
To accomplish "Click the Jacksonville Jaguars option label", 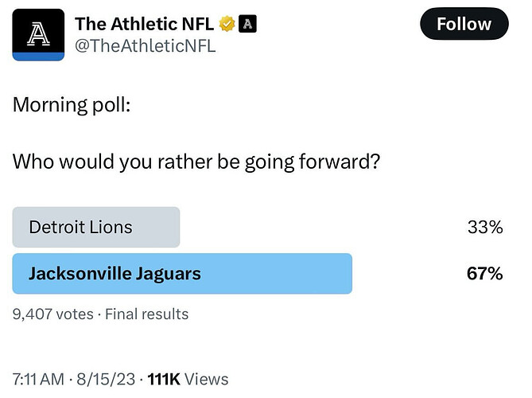I will pos(115,274).
